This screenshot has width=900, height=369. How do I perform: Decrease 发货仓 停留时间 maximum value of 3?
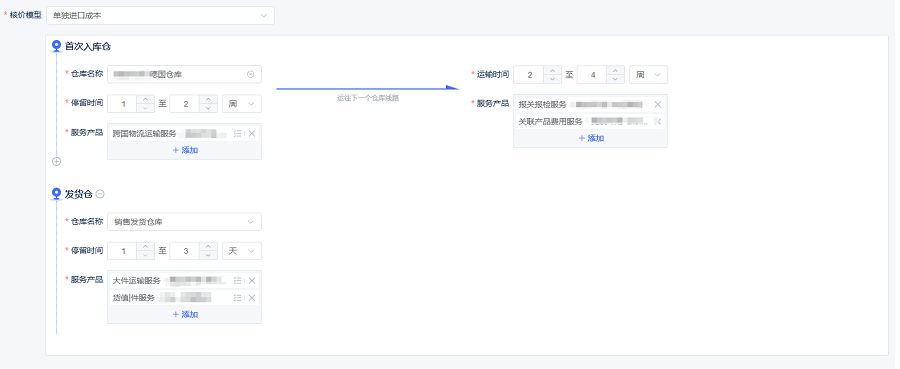pos(208,255)
